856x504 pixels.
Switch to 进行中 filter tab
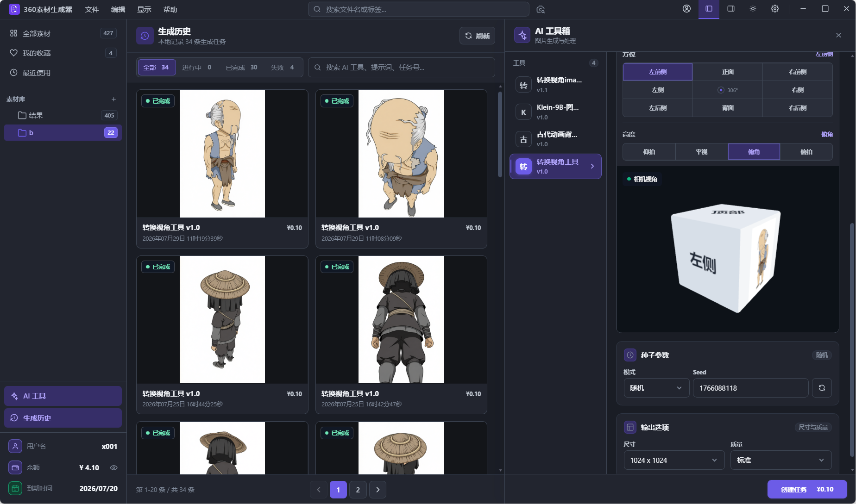click(x=196, y=68)
